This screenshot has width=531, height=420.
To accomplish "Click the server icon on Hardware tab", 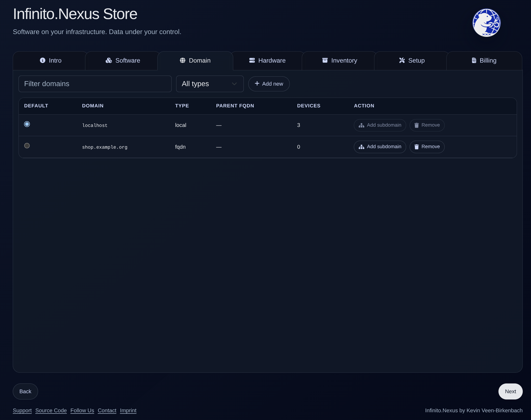I will coord(252,60).
